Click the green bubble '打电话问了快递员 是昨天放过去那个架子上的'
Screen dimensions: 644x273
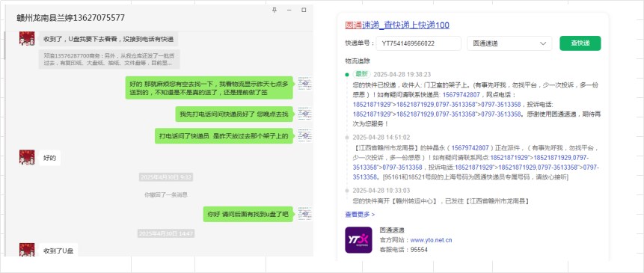(224, 136)
